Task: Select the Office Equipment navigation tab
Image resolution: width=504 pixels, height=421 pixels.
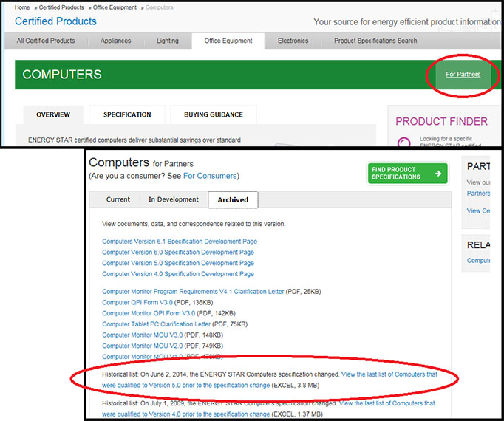Action: 228,41
